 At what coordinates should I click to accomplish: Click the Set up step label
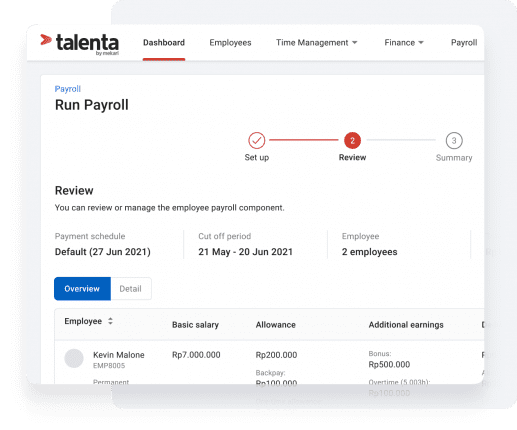[257, 158]
